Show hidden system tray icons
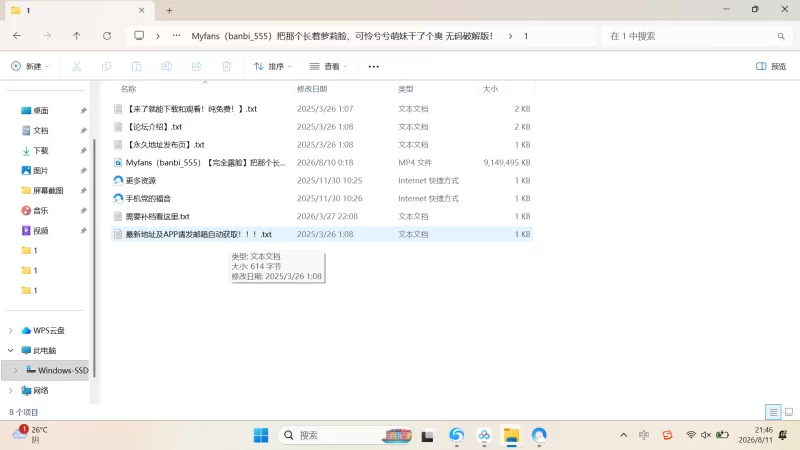 [623, 435]
